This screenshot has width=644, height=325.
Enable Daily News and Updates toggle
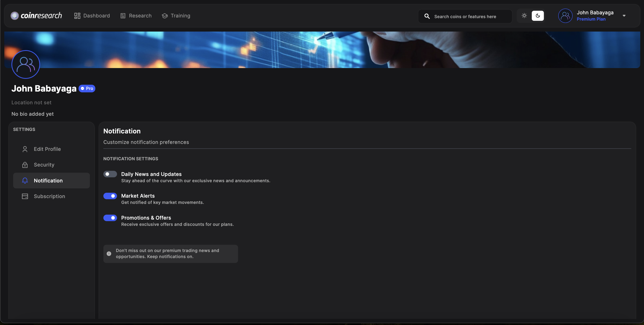coord(110,174)
